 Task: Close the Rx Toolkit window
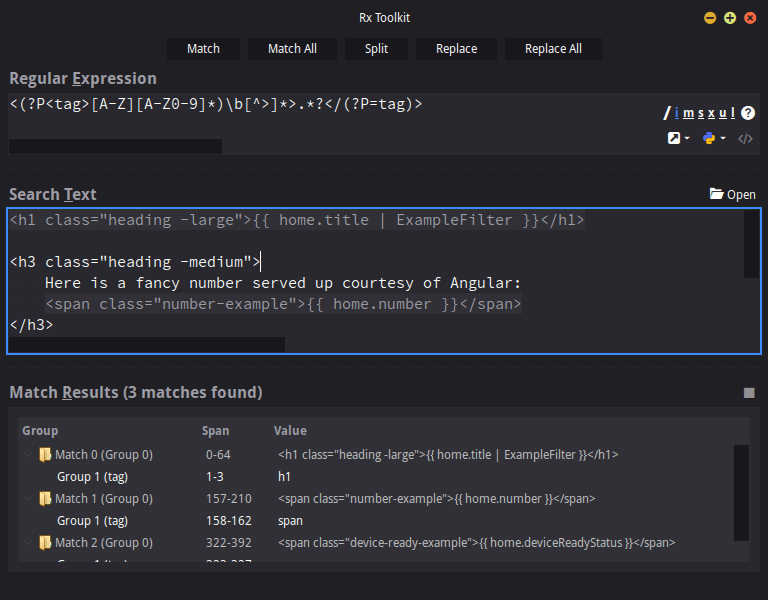pyautogui.click(x=750, y=18)
